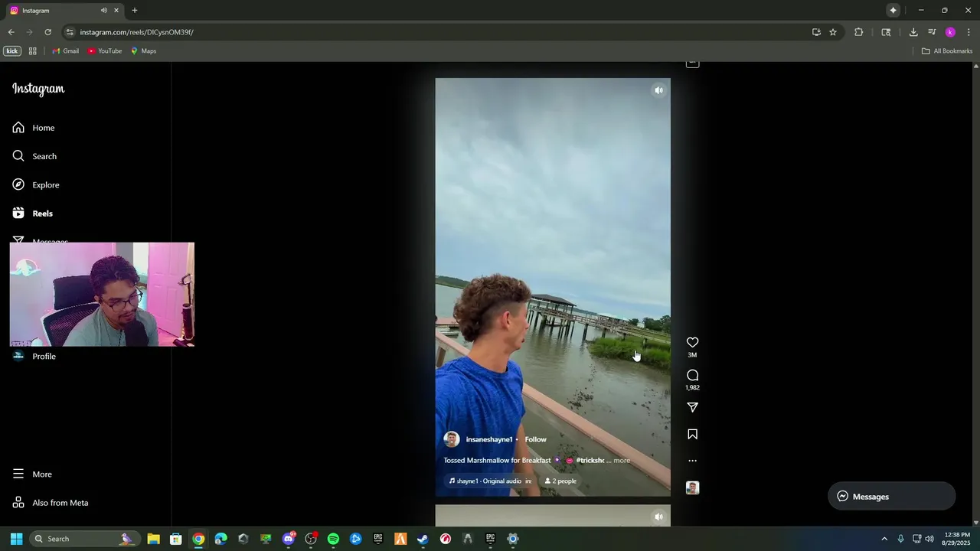Click the #tricksh... hashtag in caption
Viewport: 980px width, 551px height.
(x=590, y=460)
